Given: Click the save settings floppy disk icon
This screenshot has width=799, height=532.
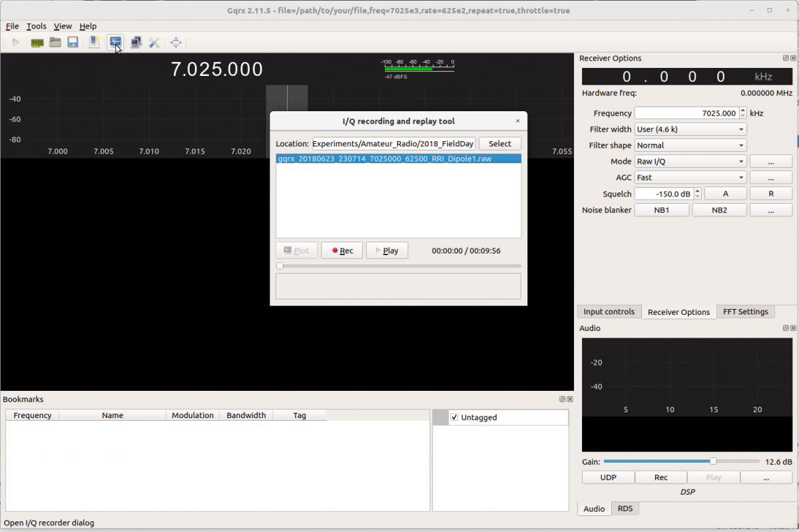Looking at the screenshot, I should coord(73,43).
